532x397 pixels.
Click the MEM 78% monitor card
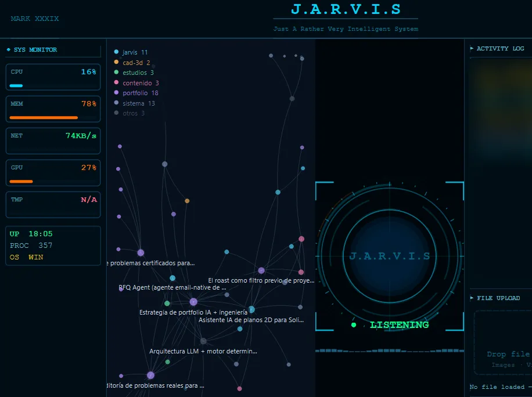coord(53,109)
